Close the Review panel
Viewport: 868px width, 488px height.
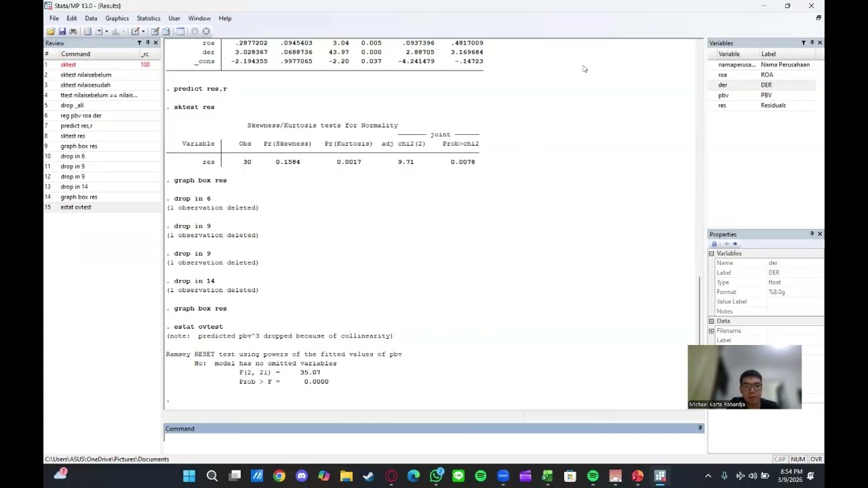coord(155,43)
